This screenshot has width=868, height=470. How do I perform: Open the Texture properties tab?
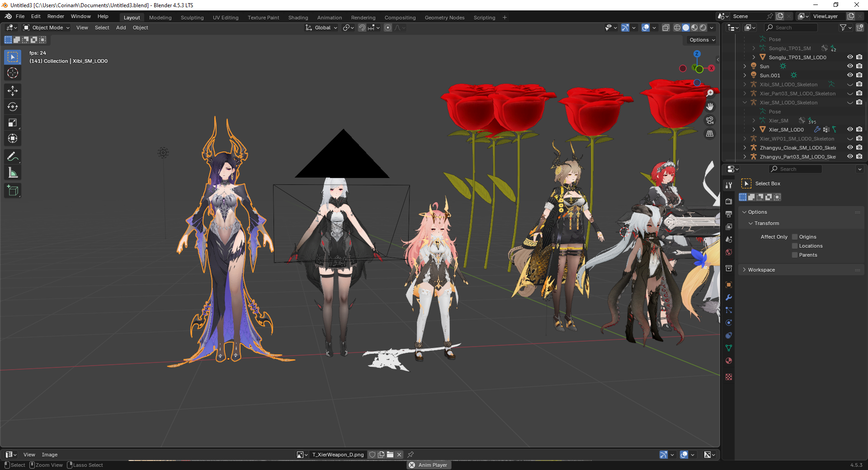pos(729,377)
